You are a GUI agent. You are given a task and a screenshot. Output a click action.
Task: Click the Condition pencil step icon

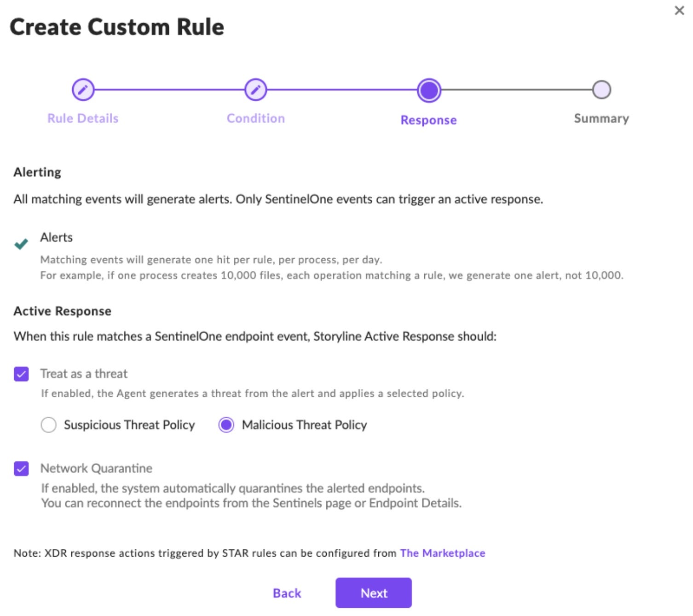pos(255,90)
